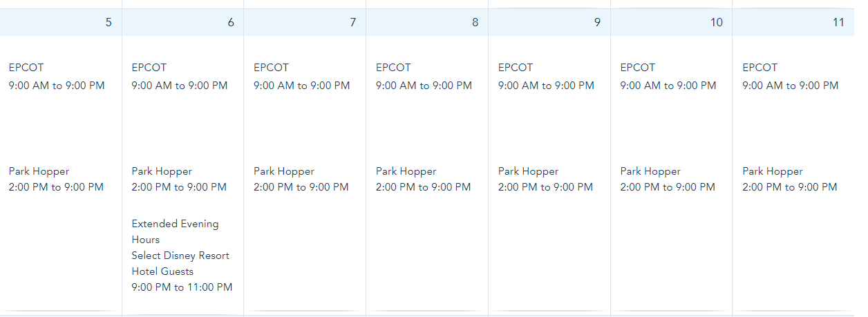868x317 pixels.
Task: Select day 7 date header
Action: tap(352, 22)
